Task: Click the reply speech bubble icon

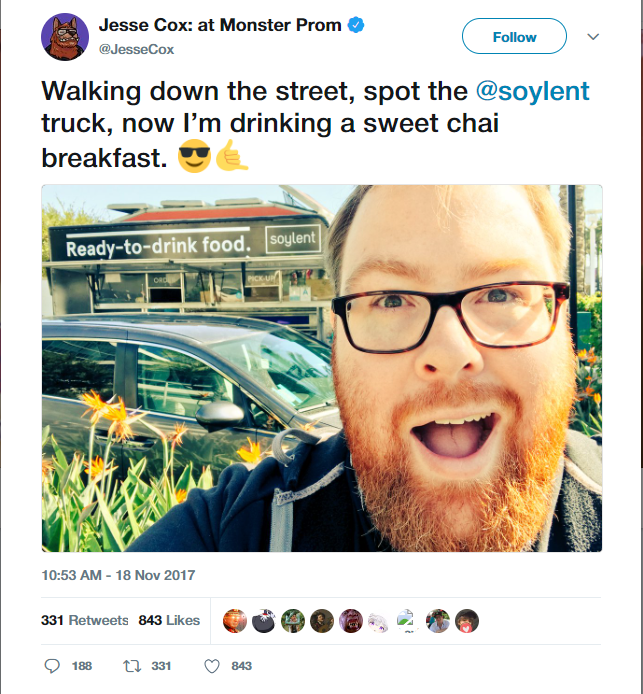Action: [x=53, y=666]
